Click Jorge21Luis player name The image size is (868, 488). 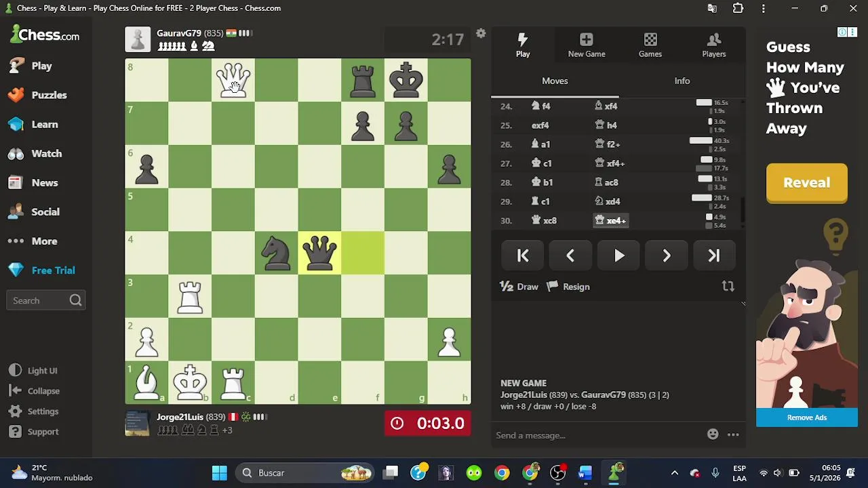click(x=180, y=417)
